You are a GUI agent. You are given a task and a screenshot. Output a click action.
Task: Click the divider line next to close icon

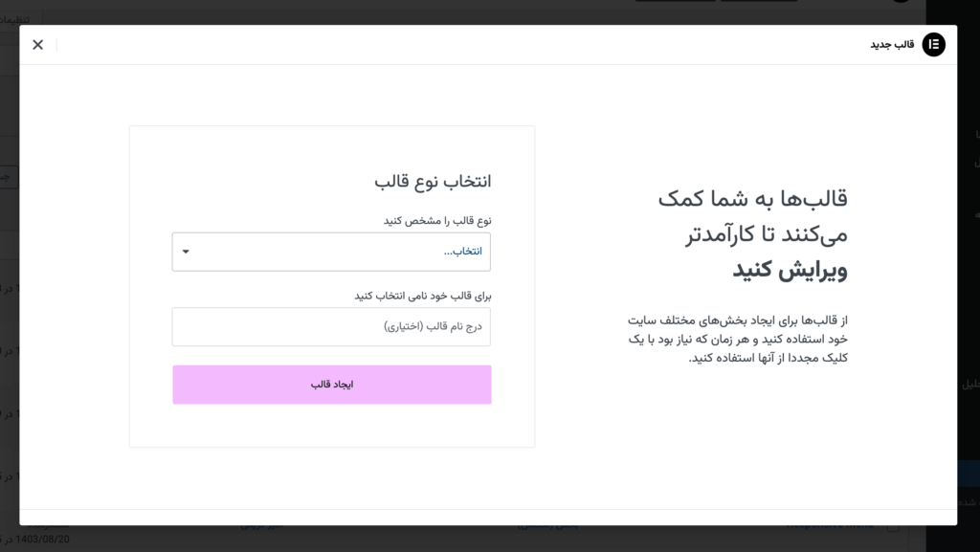coord(56,45)
